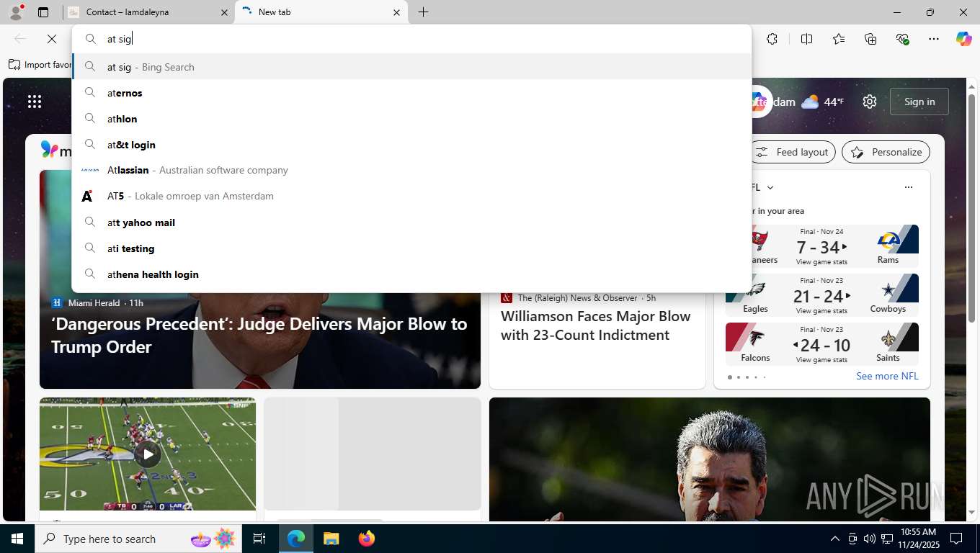
Task: Select 'at sig - Bing Search' suggestion
Action: coord(411,67)
